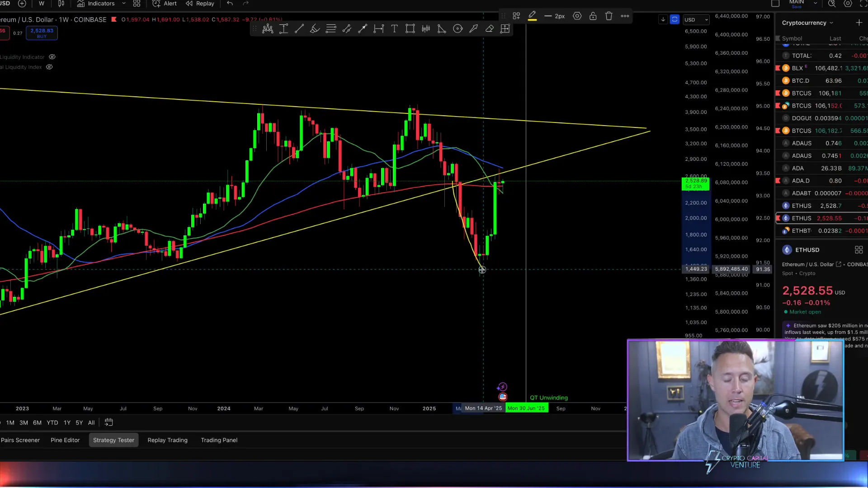Select the arrow marker tool
The image size is (868, 488).
[x=474, y=29]
